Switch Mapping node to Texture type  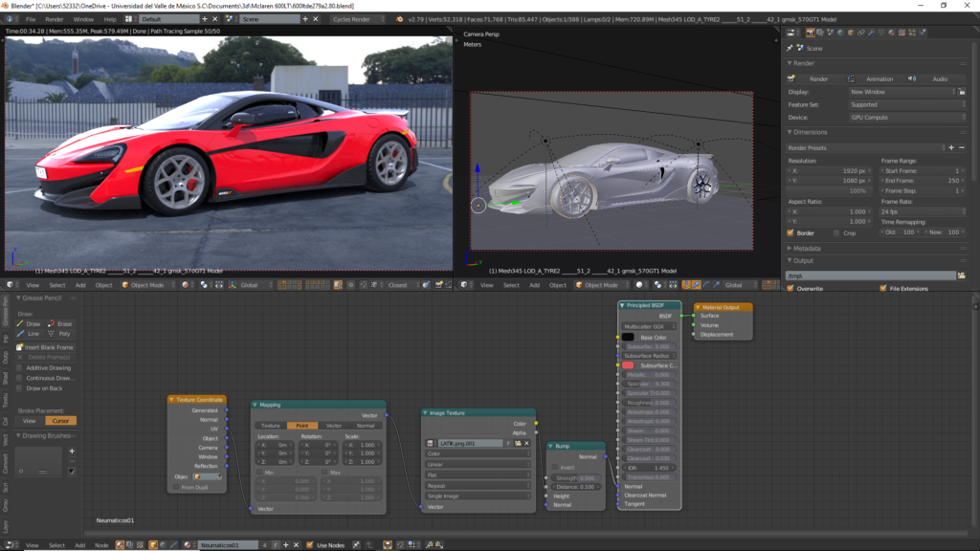(x=271, y=426)
